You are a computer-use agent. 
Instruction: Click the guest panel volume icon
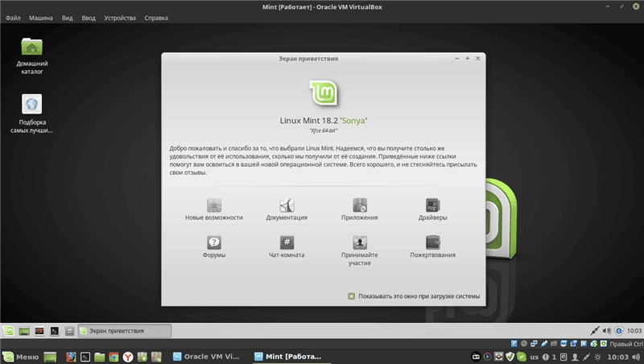click(x=607, y=331)
